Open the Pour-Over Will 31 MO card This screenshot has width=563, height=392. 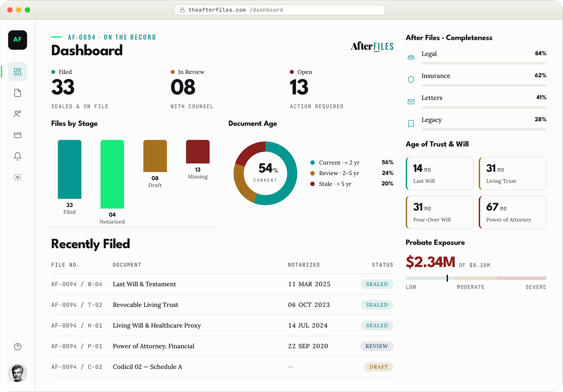pyautogui.click(x=440, y=212)
